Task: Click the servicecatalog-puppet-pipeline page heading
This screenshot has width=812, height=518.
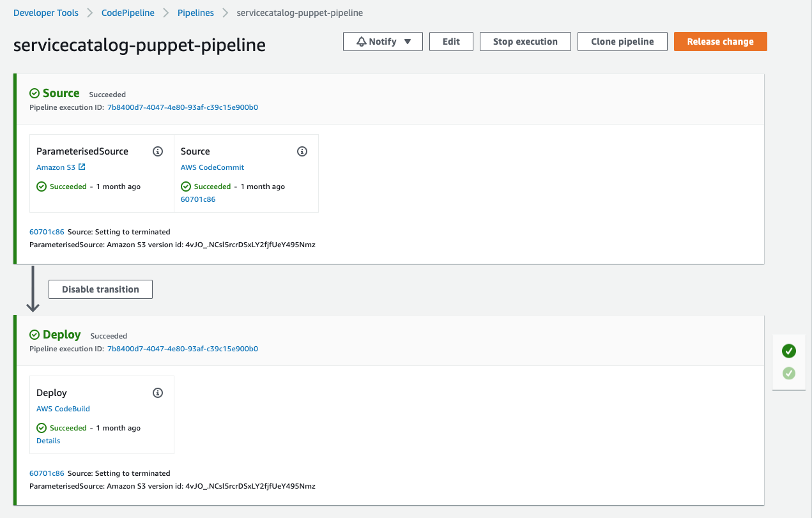Action: (x=139, y=45)
